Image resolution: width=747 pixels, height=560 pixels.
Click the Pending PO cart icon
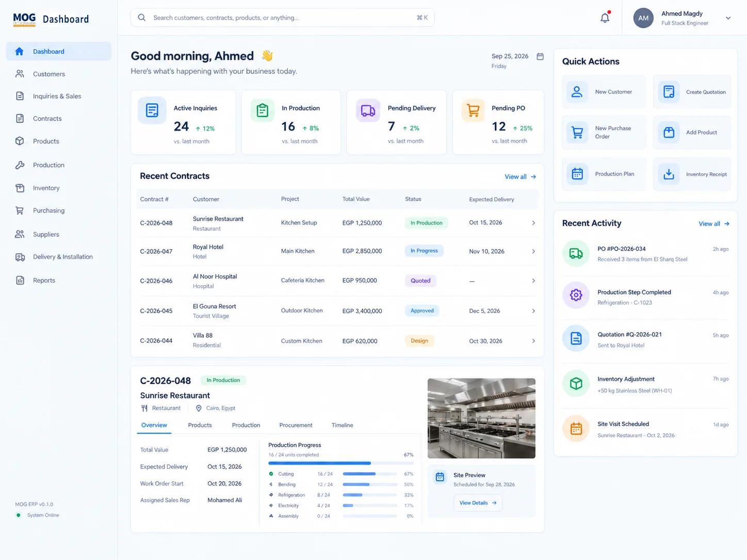(473, 110)
